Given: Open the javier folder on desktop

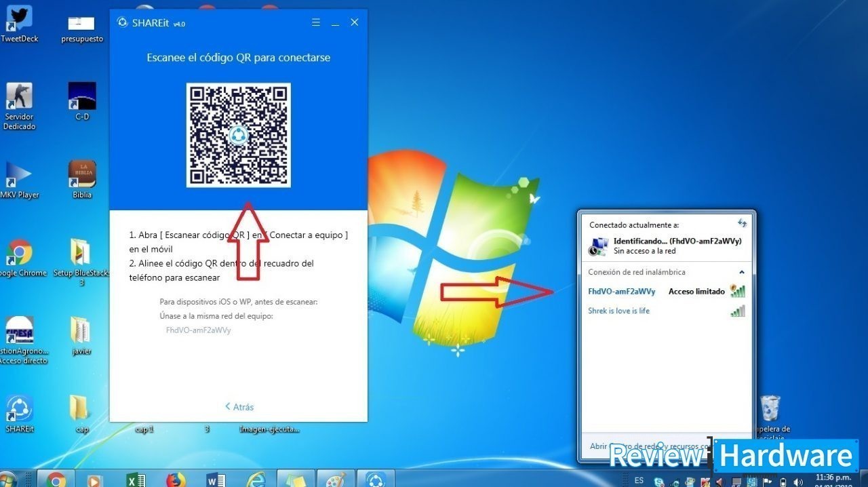Looking at the screenshot, I should 81,336.
